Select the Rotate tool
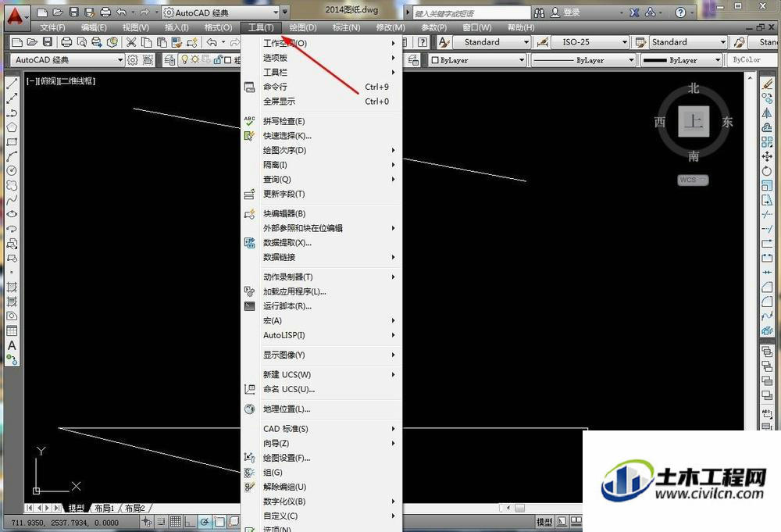 pyautogui.click(x=767, y=171)
